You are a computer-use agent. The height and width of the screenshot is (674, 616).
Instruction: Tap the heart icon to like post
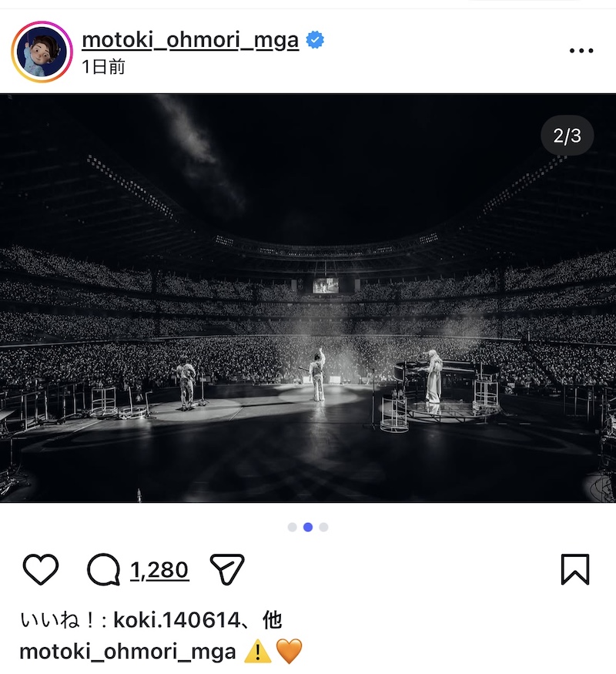tap(41, 570)
